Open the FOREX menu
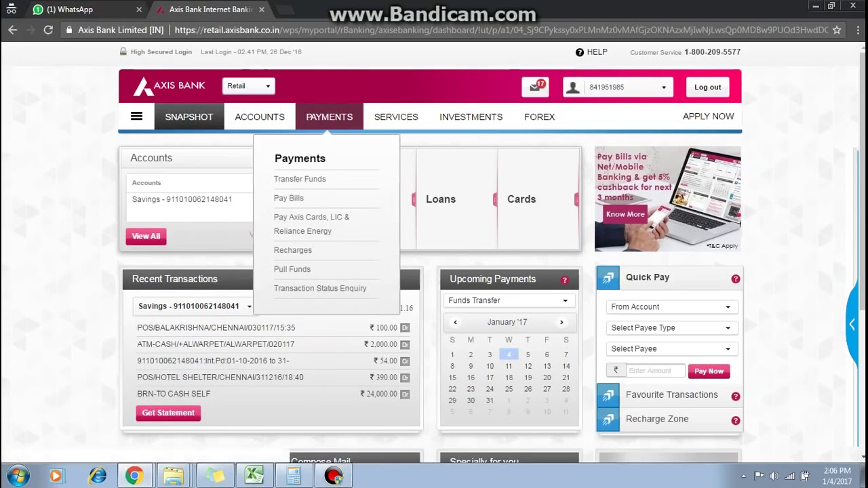Viewport: 868px width, 488px height. click(x=539, y=117)
